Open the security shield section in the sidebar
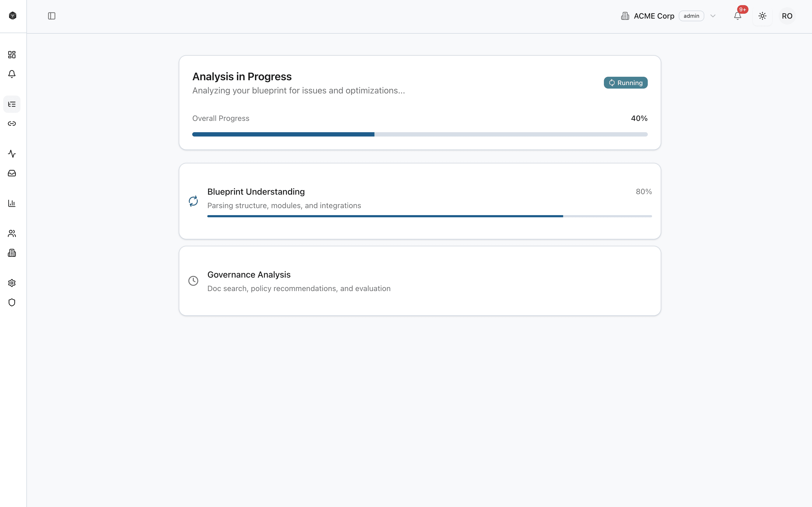Viewport: 812px width, 507px height. coord(12,302)
